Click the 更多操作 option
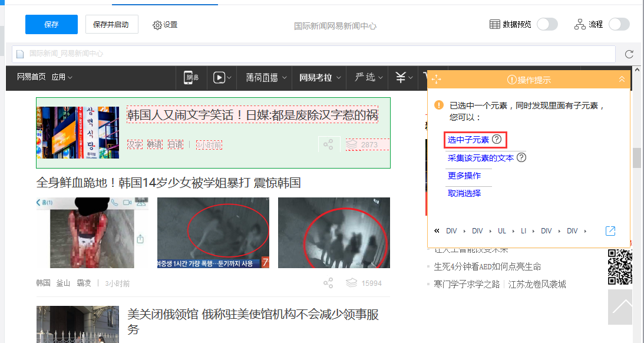644x343 pixels. click(x=464, y=176)
